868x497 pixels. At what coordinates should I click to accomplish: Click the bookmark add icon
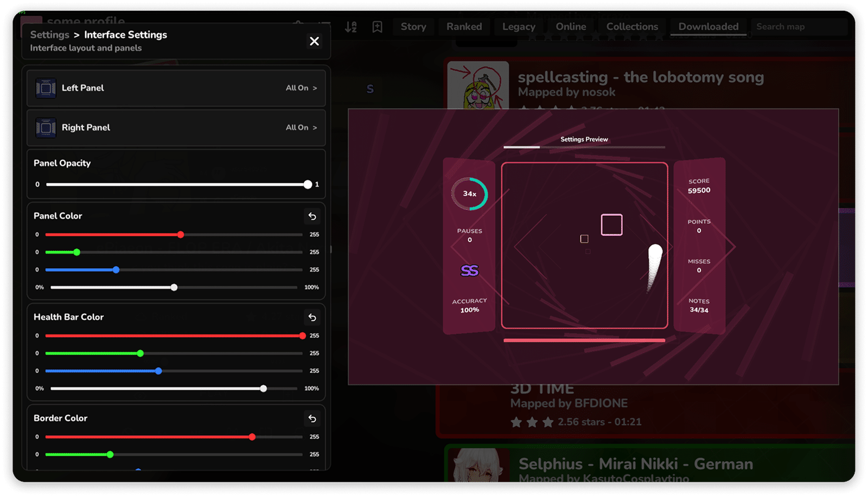tap(377, 27)
